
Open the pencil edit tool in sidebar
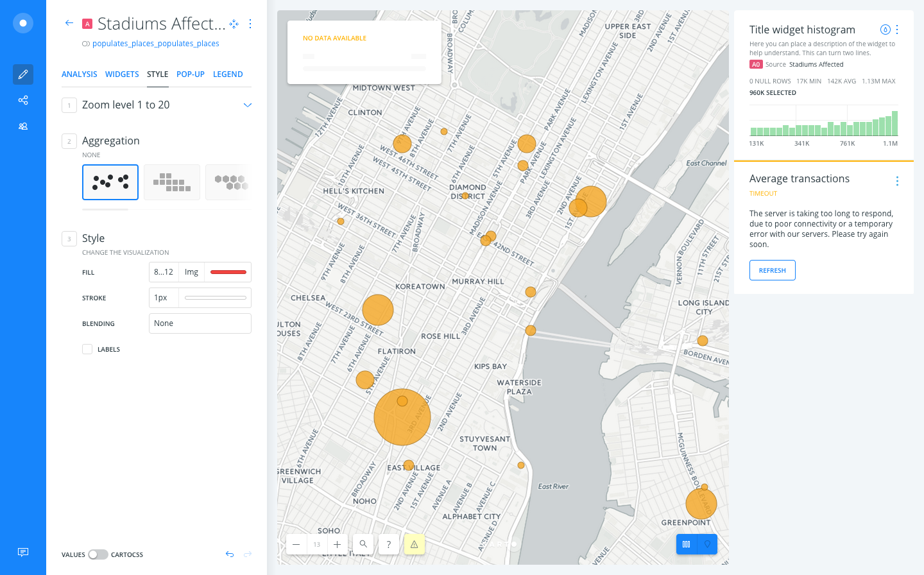point(23,74)
